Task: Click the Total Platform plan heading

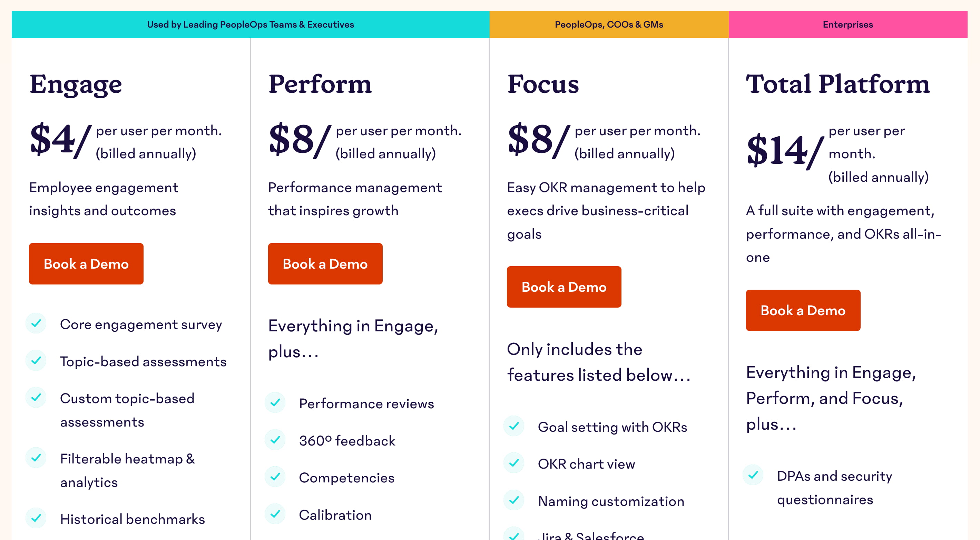Action: [837, 84]
